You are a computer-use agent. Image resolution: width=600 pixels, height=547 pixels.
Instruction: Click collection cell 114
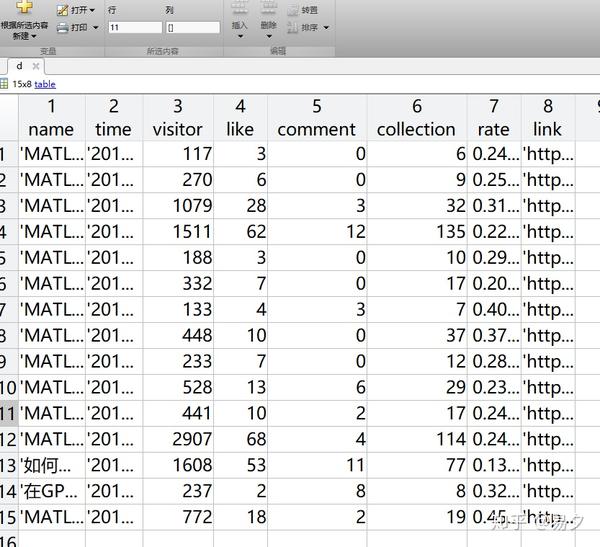coord(417,439)
